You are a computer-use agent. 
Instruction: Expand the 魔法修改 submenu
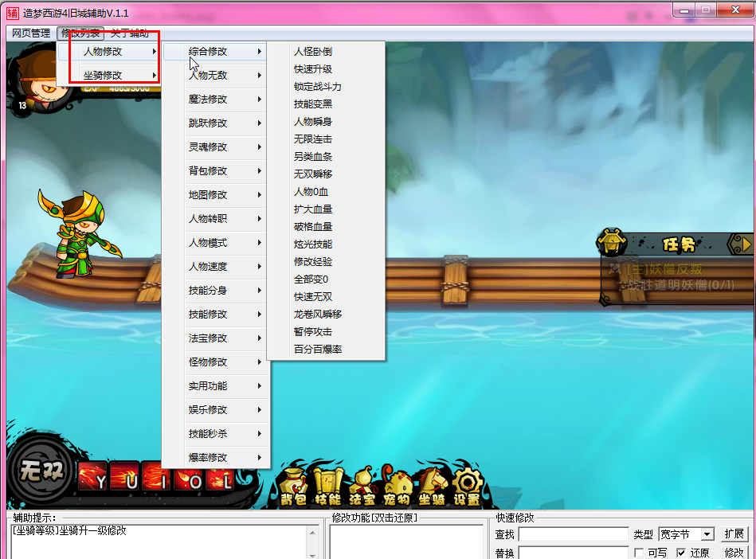[x=215, y=100]
